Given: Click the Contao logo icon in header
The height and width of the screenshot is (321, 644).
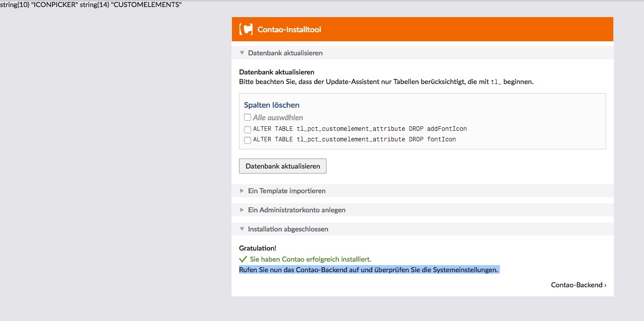Looking at the screenshot, I should click(246, 29).
